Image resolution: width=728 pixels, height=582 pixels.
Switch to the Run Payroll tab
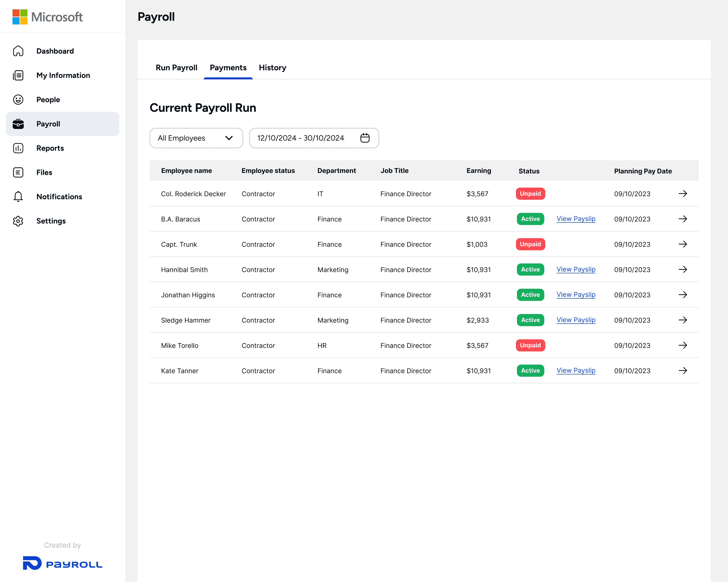[176, 68]
